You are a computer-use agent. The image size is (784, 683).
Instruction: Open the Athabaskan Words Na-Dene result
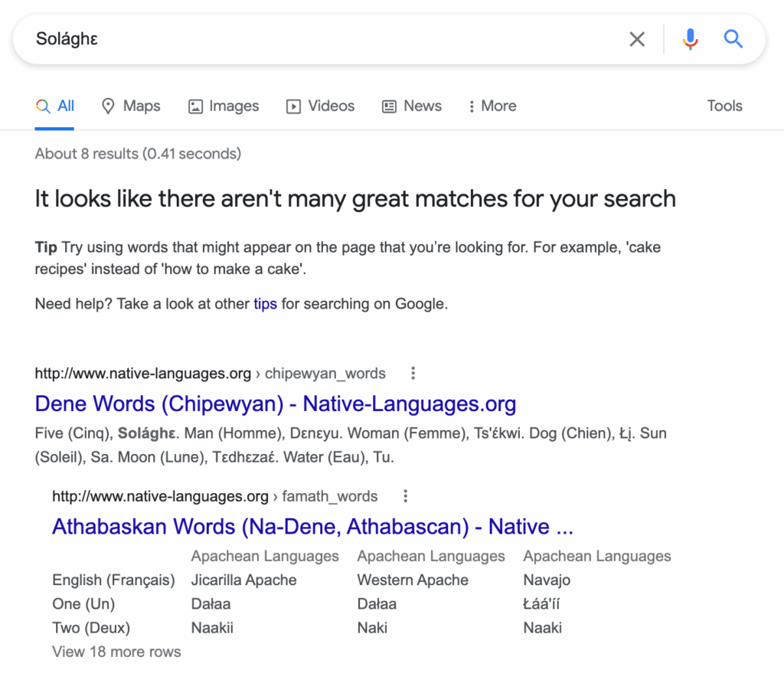pyautogui.click(x=312, y=526)
